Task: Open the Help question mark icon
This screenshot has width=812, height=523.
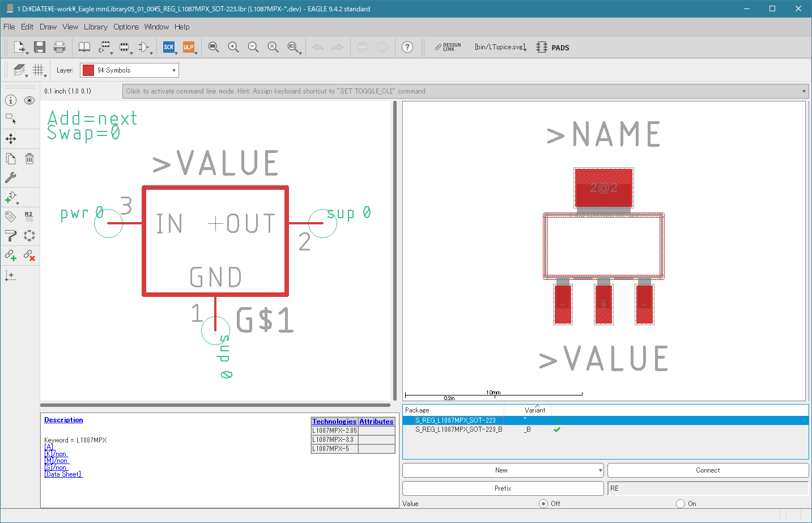Action: click(407, 47)
